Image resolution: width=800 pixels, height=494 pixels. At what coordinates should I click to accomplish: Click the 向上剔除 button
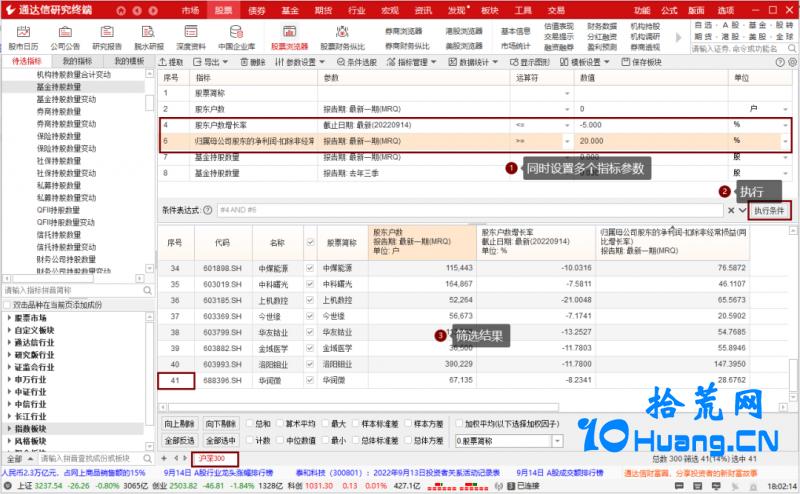click(179, 424)
